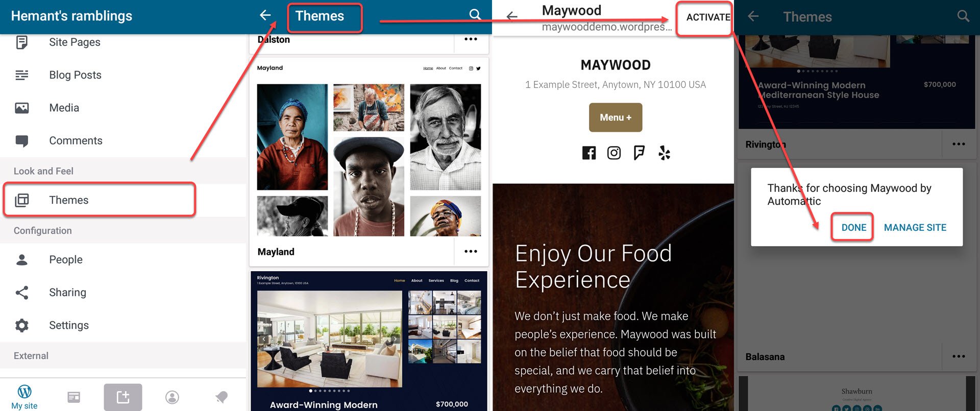Image resolution: width=980 pixels, height=411 pixels.
Task: Tap the My site WordPress icon
Action: (24, 392)
